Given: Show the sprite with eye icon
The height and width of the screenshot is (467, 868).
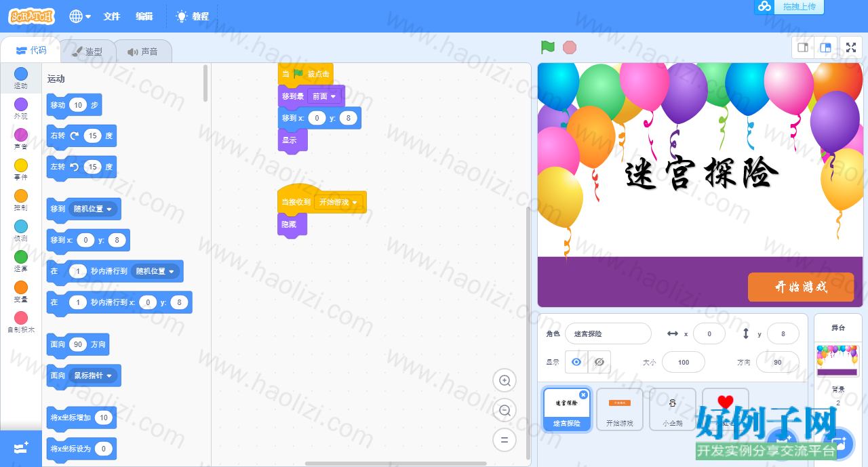Looking at the screenshot, I should point(576,362).
